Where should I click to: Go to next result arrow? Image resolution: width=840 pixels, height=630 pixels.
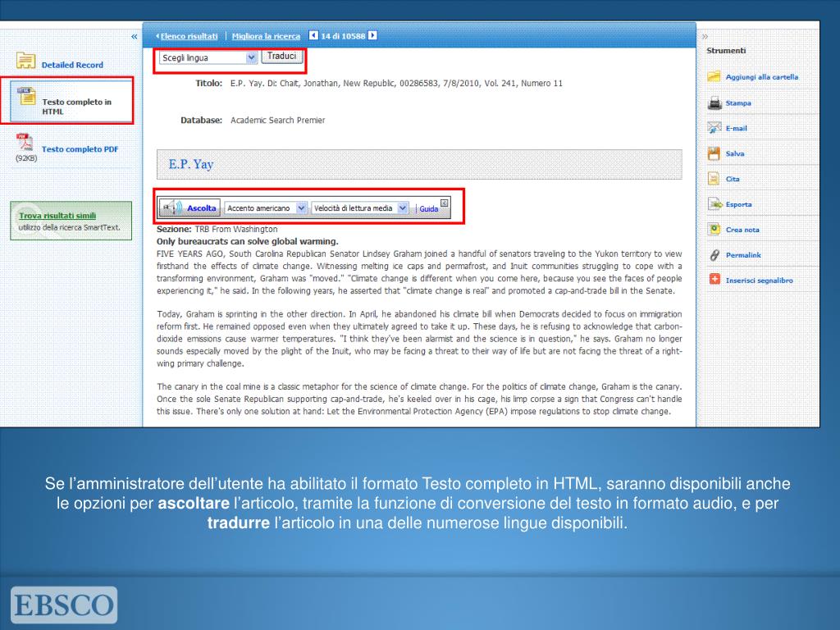point(372,35)
